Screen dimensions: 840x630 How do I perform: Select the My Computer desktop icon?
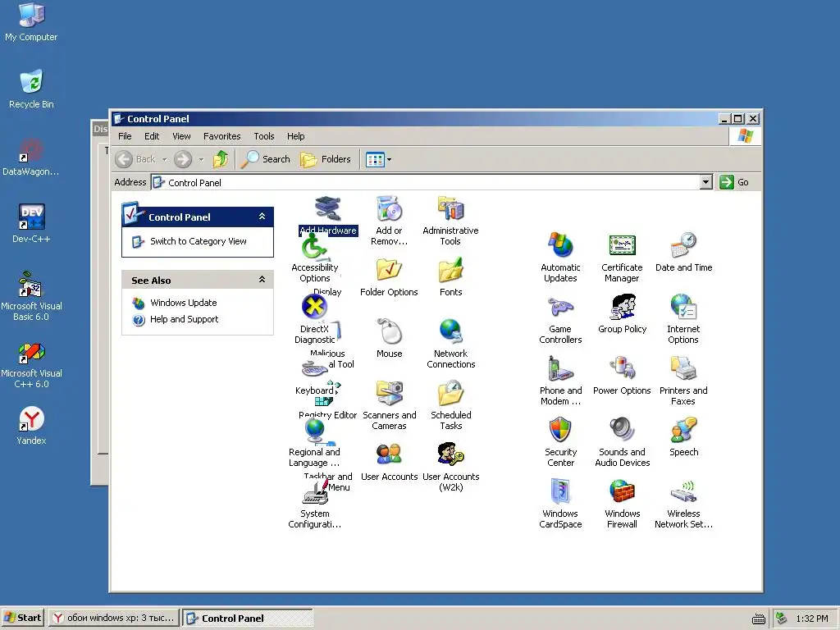[x=31, y=21]
